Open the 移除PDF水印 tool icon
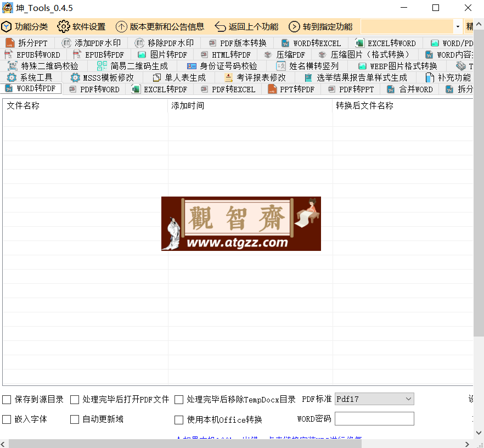This screenshot has width=484, height=448. click(x=139, y=43)
